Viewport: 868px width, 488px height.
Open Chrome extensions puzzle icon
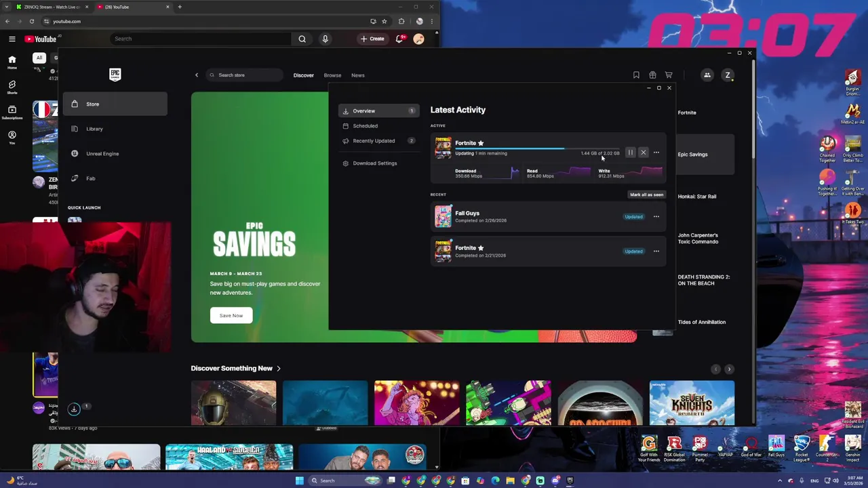coord(401,21)
